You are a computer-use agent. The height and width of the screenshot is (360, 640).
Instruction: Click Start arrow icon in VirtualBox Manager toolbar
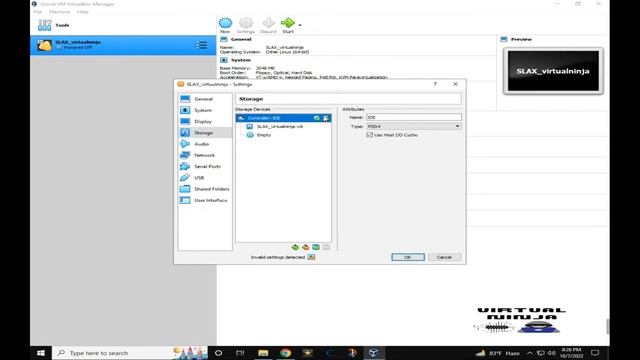(x=288, y=25)
